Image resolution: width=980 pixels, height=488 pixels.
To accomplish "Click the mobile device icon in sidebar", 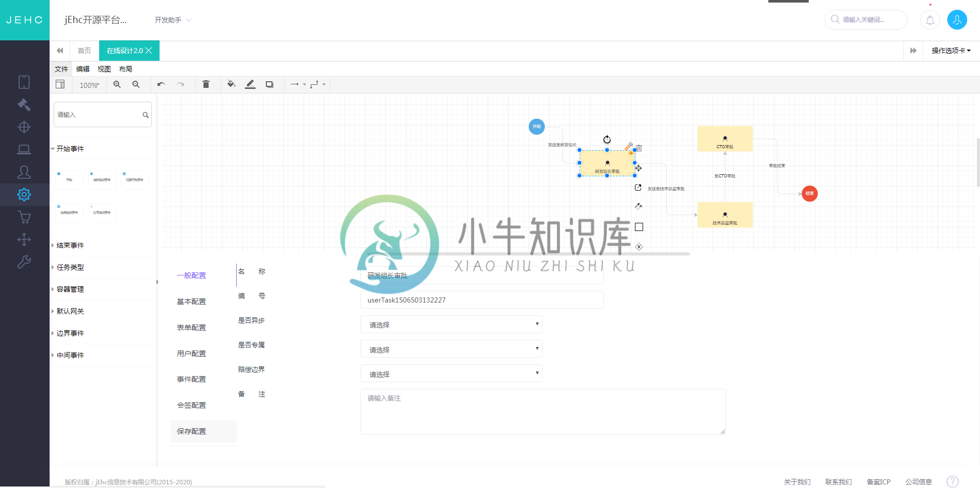I will (x=24, y=82).
